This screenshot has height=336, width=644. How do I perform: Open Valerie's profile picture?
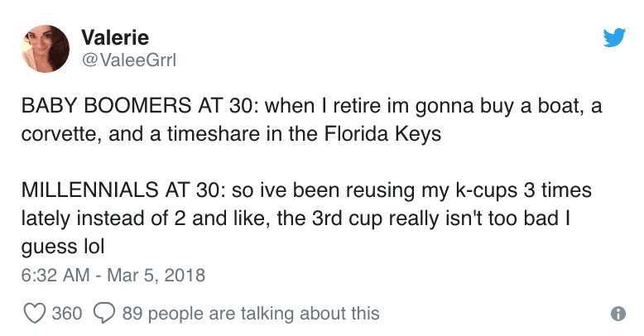(46, 49)
